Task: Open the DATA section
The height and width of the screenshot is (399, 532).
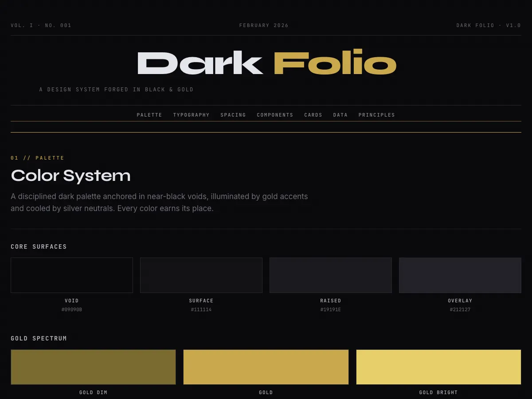Action: [x=340, y=115]
